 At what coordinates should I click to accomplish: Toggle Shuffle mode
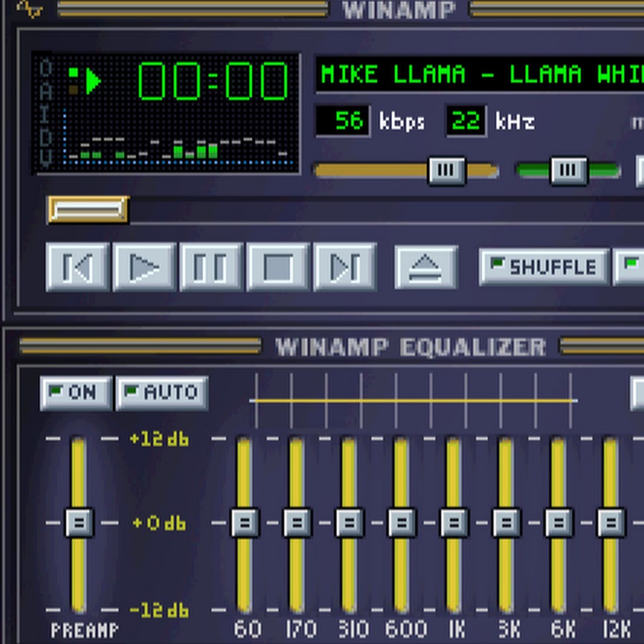pyautogui.click(x=544, y=267)
